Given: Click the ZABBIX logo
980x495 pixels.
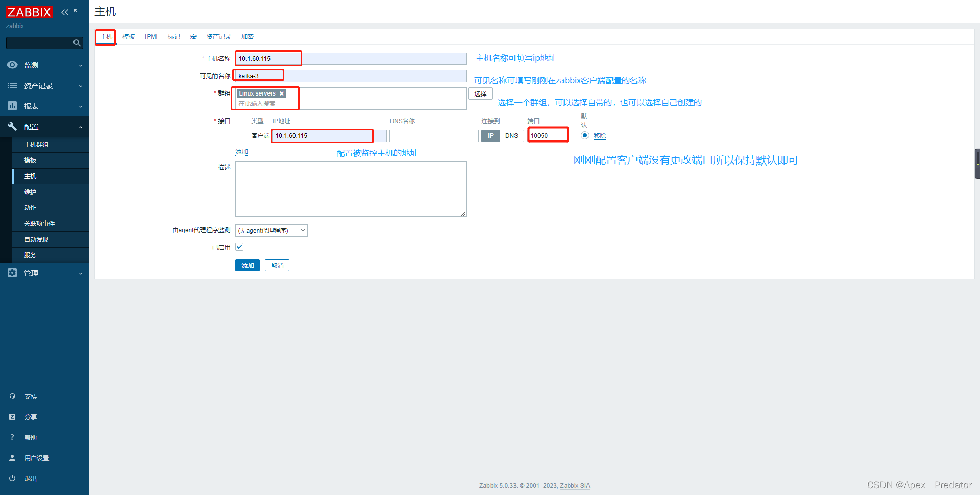Looking at the screenshot, I should point(29,12).
